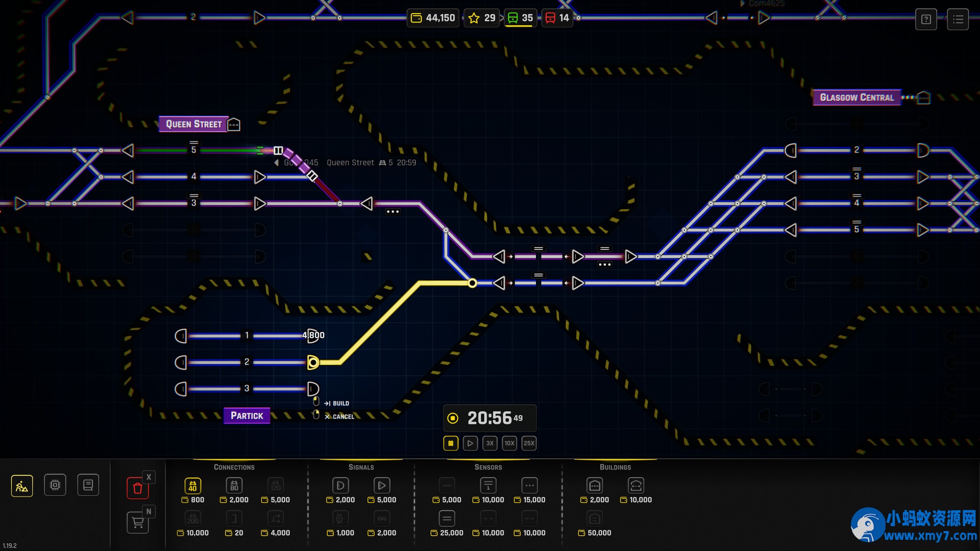
Task: Set game speed to normal play
Action: coord(470,443)
